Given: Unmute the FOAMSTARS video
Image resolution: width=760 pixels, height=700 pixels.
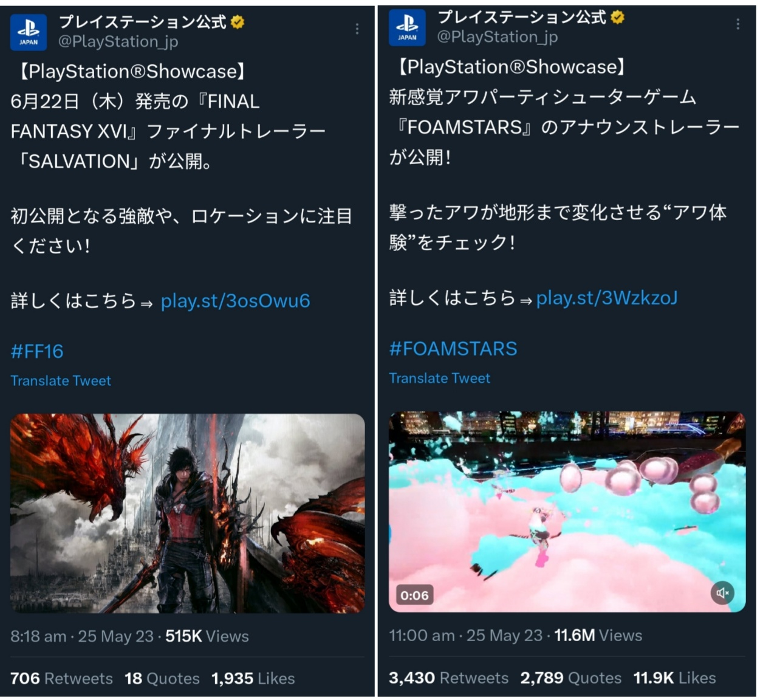Looking at the screenshot, I should (x=722, y=592).
